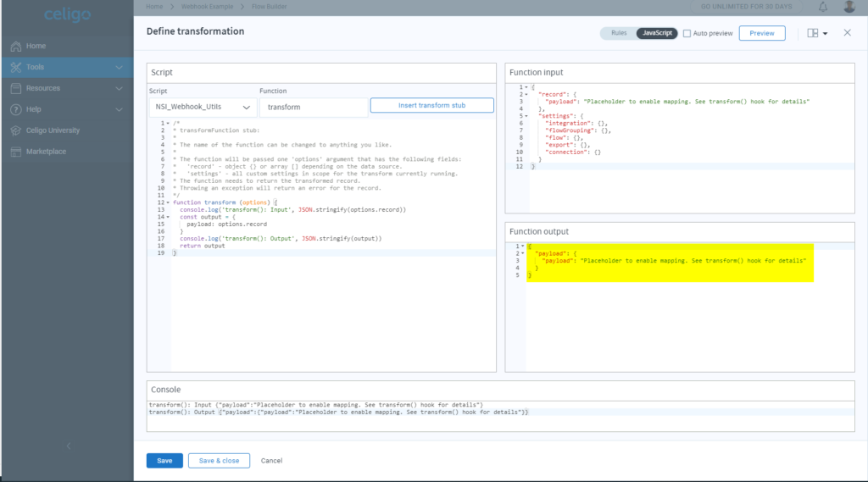Viewport: 868px width, 482px height.
Task: Click the 'return output' line in script
Action: 202,246
